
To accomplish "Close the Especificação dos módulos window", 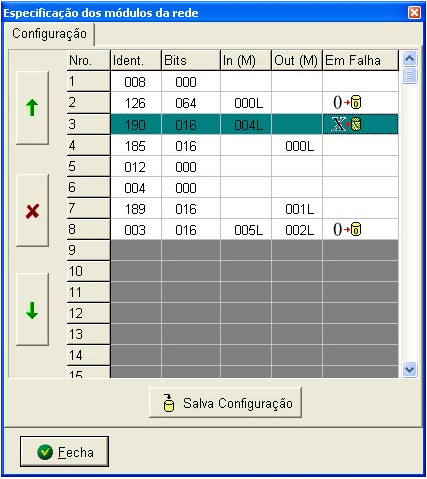I will pyautogui.click(x=414, y=13).
